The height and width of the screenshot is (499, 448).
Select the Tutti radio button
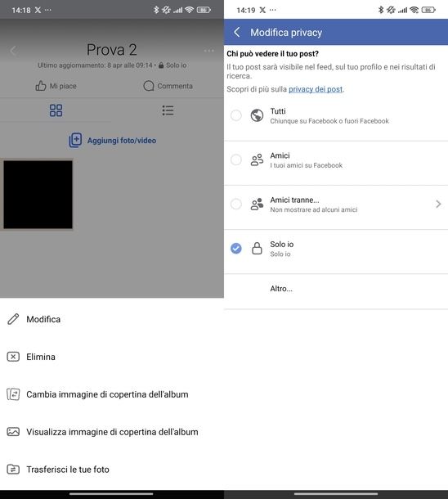pos(236,115)
